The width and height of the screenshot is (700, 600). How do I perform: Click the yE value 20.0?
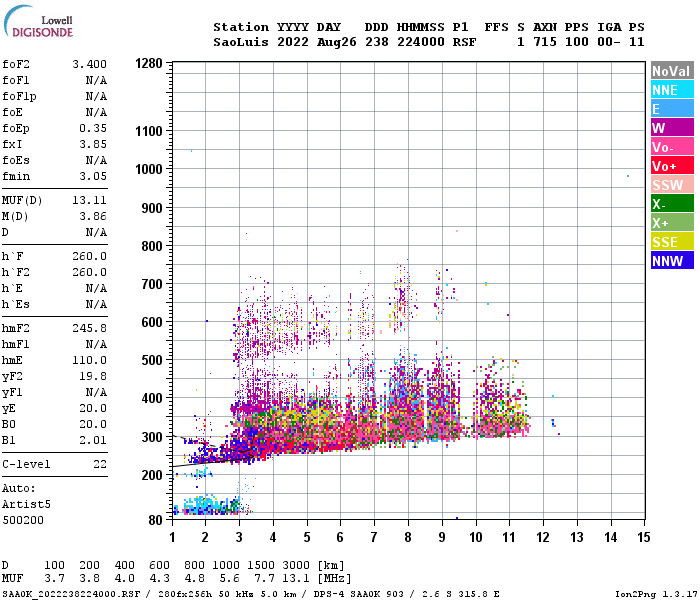tap(93, 408)
